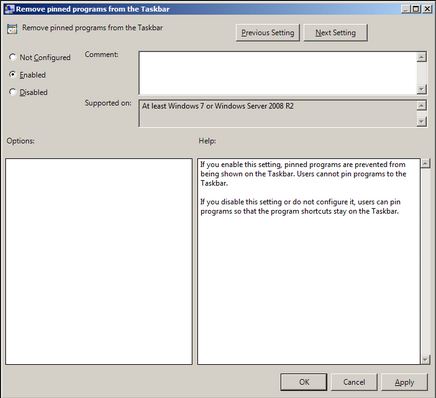436x398 pixels.
Task: Go to Next Setting
Action: pos(336,33)
